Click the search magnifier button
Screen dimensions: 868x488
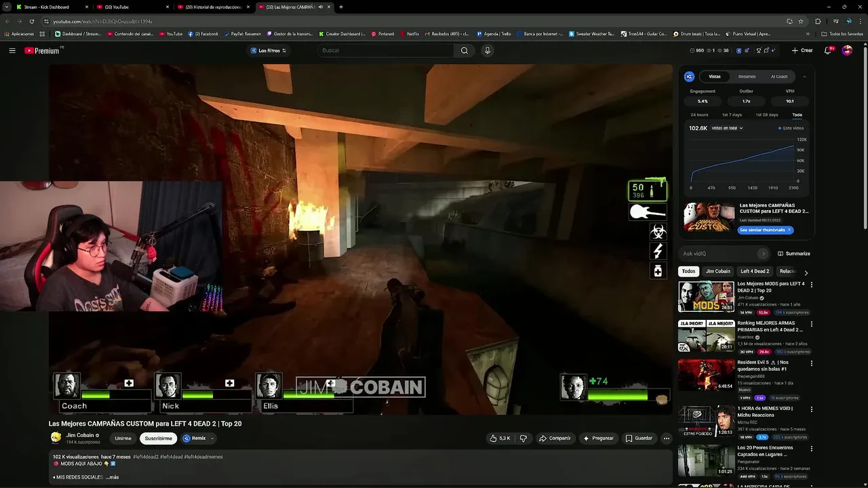click(465, 50)
